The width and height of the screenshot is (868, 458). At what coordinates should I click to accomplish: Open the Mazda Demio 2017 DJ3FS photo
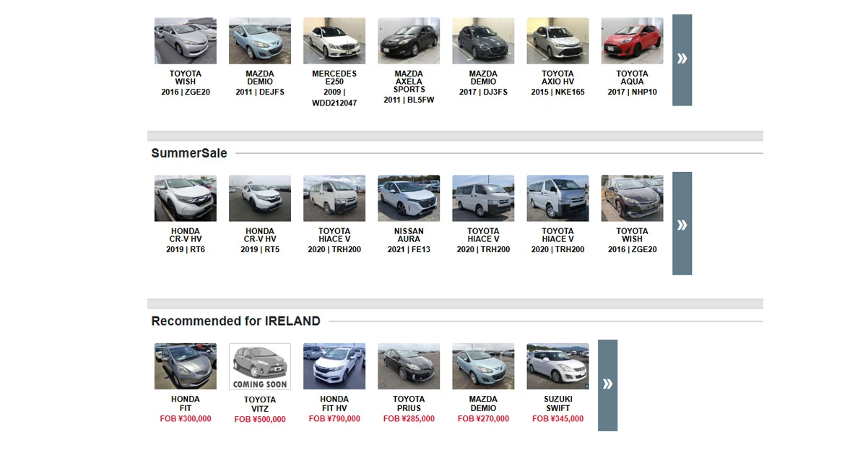click(483, 41)
